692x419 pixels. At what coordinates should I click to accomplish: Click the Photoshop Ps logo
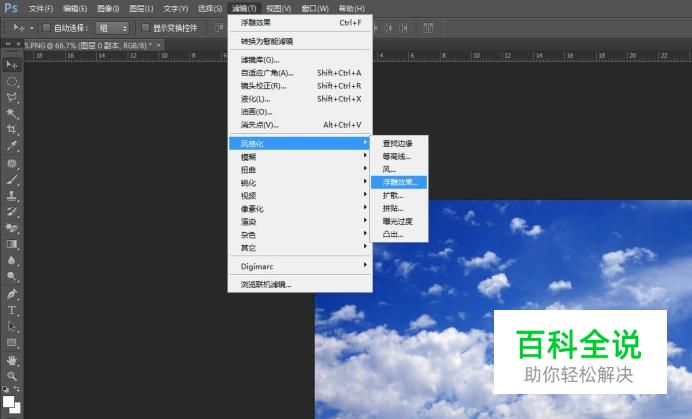click(x=11, y=8)
